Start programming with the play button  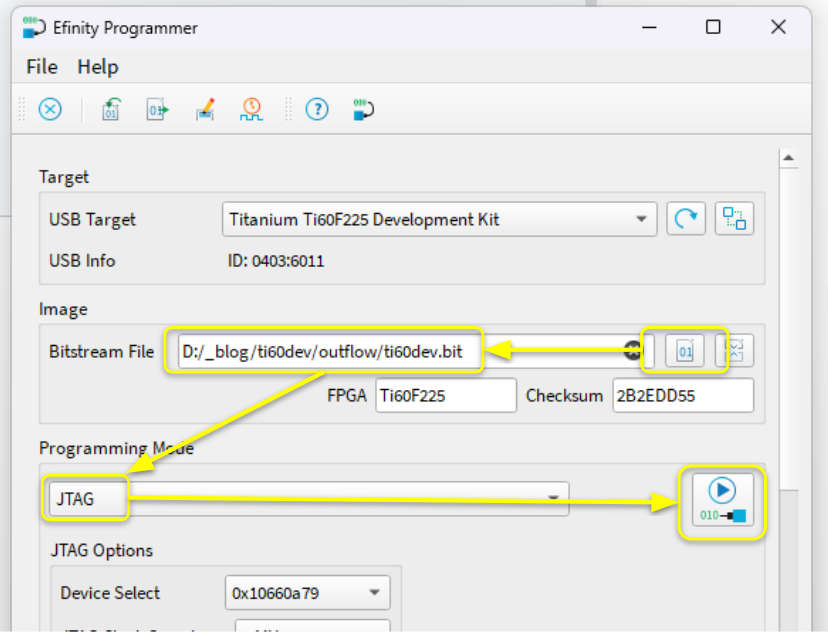point(722,500)
